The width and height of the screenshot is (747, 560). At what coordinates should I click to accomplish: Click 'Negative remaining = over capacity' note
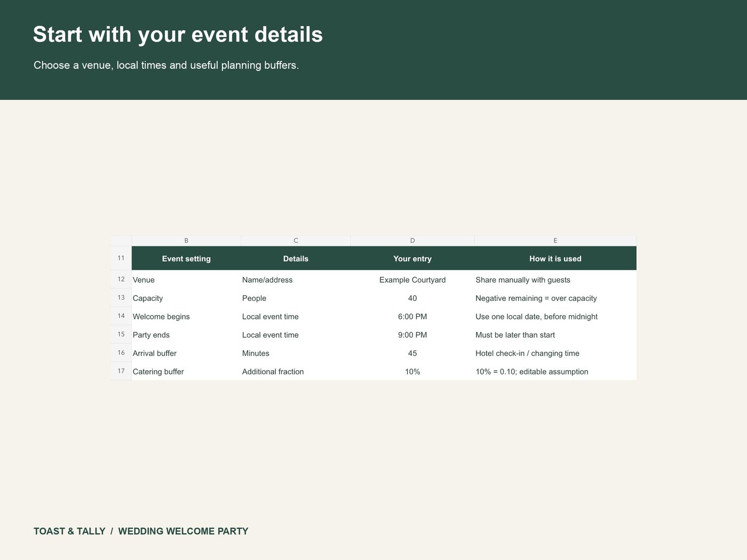pos(555,298)
